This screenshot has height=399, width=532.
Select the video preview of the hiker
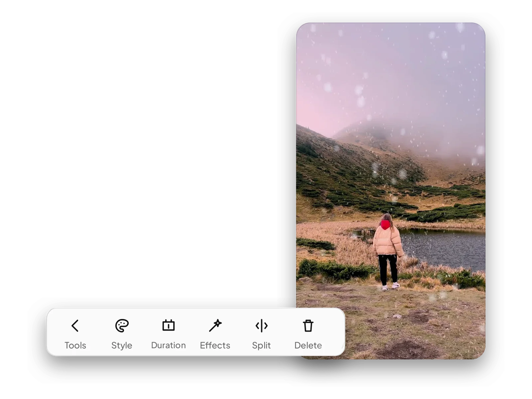[391, 191]
